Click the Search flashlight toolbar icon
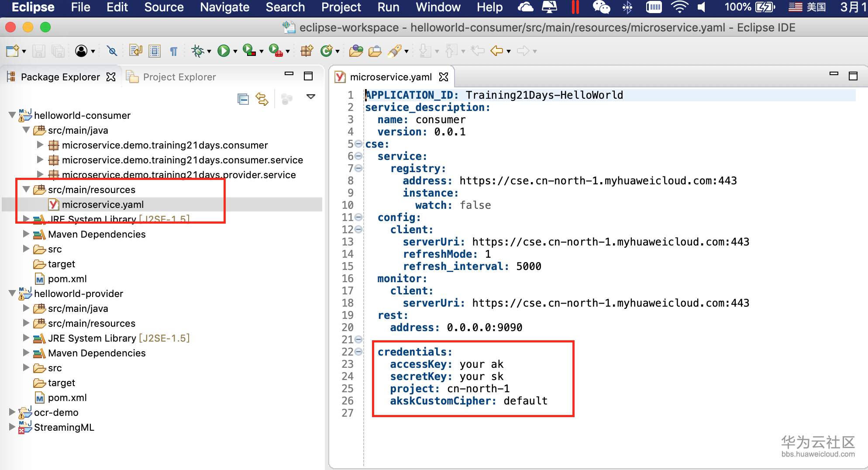Image resolution: width=868 pixels, height=470 pixels. [395, 51]
